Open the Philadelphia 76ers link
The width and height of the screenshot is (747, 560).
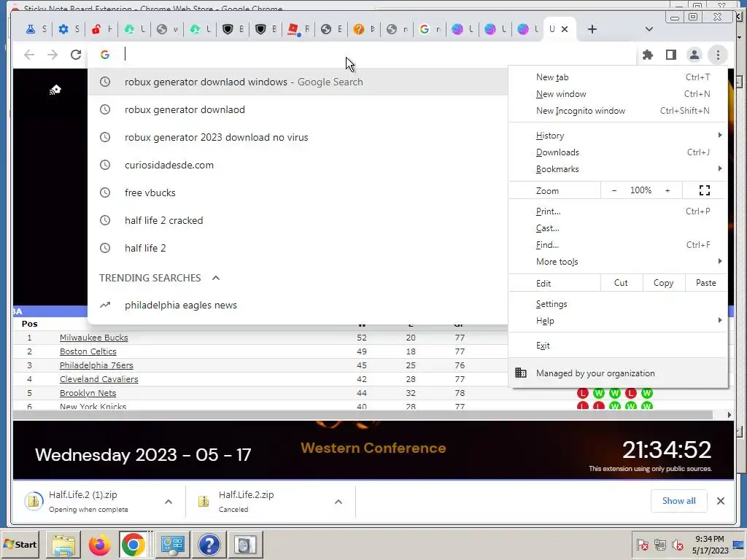pos(96,365)
